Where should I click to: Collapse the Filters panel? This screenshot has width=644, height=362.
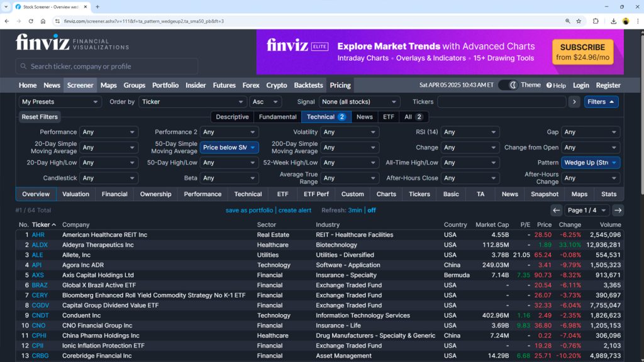(601, 102)
